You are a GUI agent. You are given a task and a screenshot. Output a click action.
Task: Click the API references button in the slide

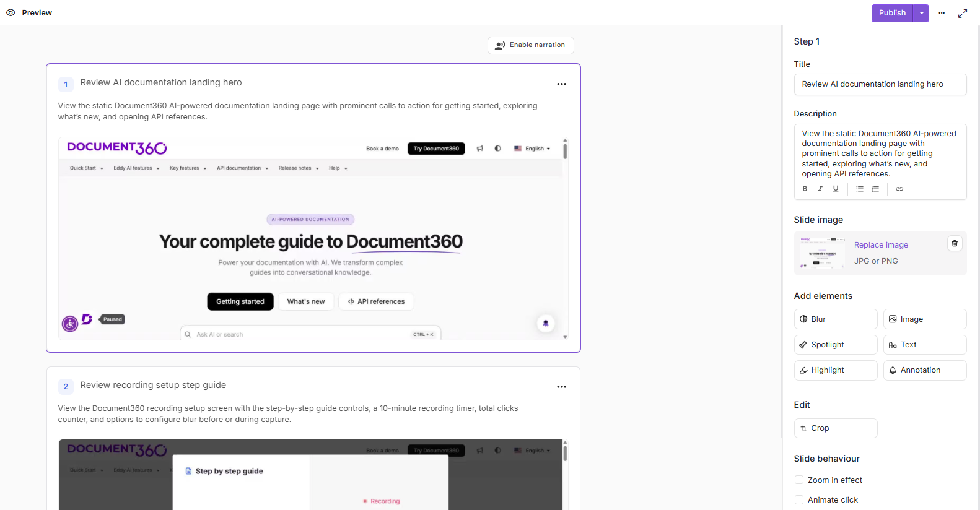(x=376, y=301)
